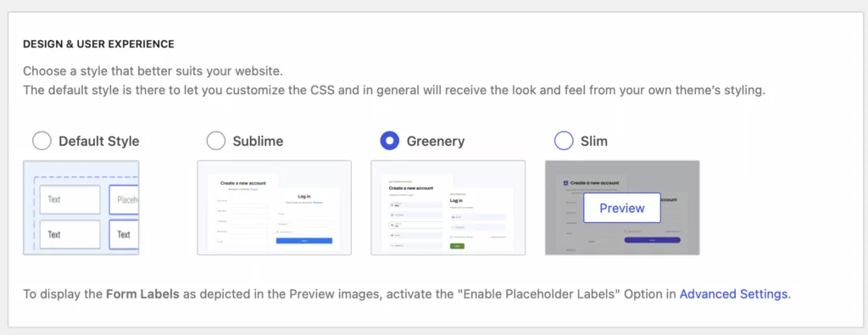Click the top-left Text box in the Default Style preview

coord(70,199)
